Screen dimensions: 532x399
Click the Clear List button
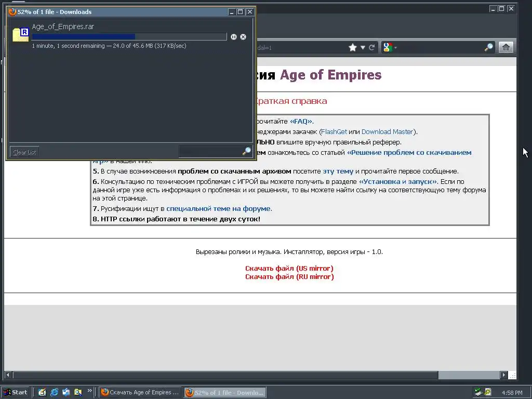point(24,152)
